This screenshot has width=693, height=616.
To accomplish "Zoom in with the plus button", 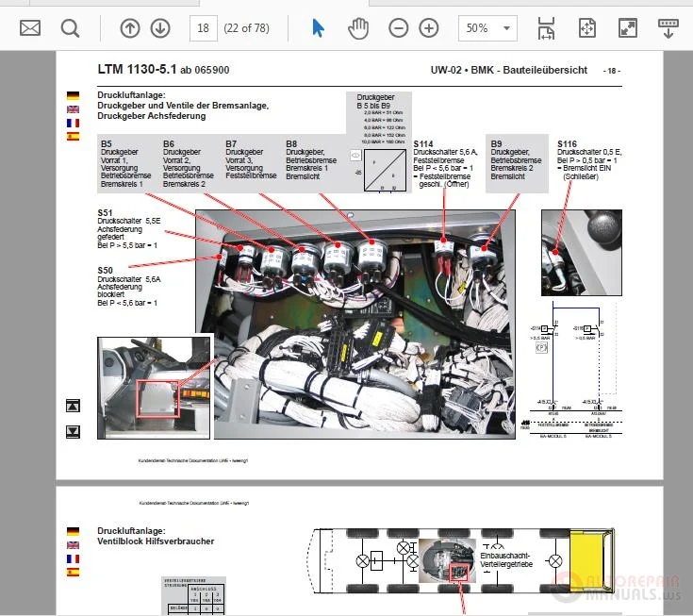I will click(429, 28).
